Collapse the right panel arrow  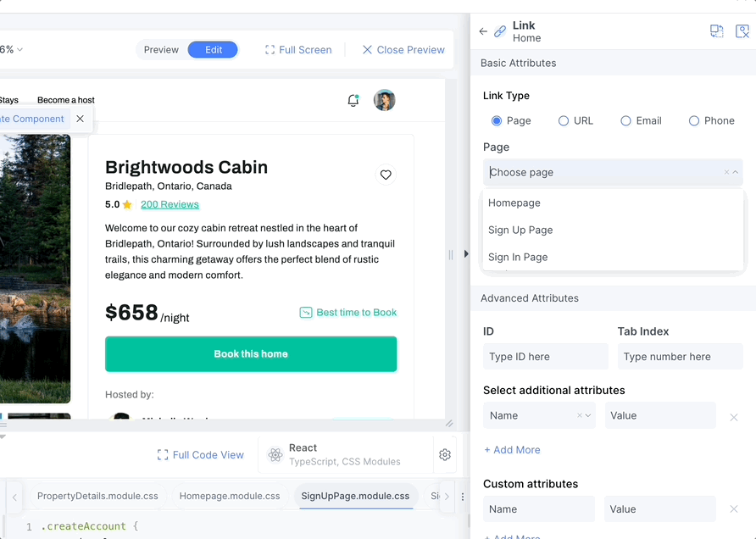[466, 253]
